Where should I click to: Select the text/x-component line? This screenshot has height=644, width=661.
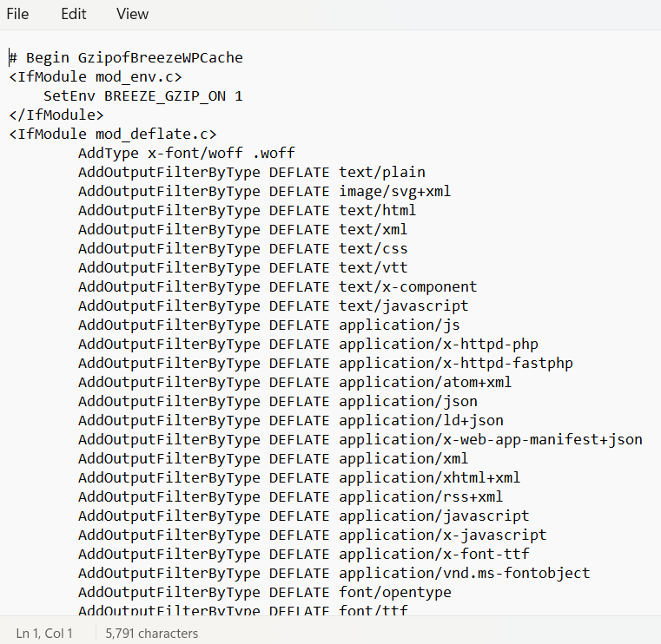(277, 287)
